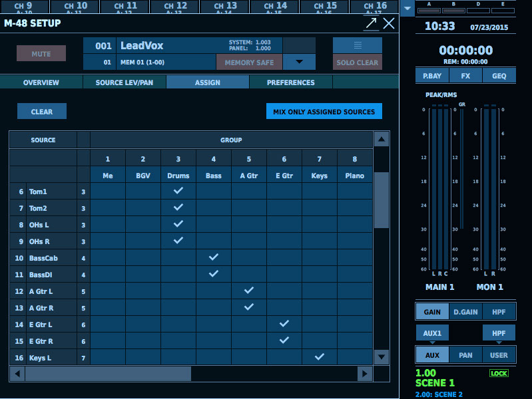
Task: Click the AUX1 button
Action: coord(432,333)
